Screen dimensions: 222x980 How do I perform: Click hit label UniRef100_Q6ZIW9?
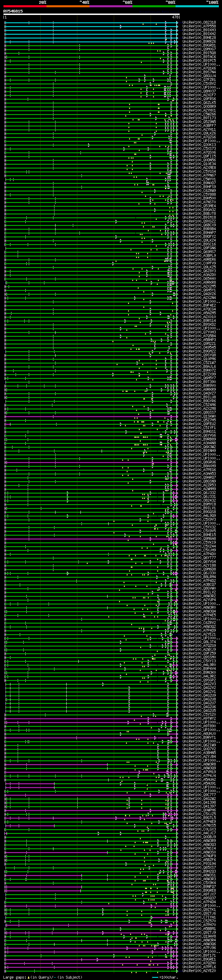[199, 745]
